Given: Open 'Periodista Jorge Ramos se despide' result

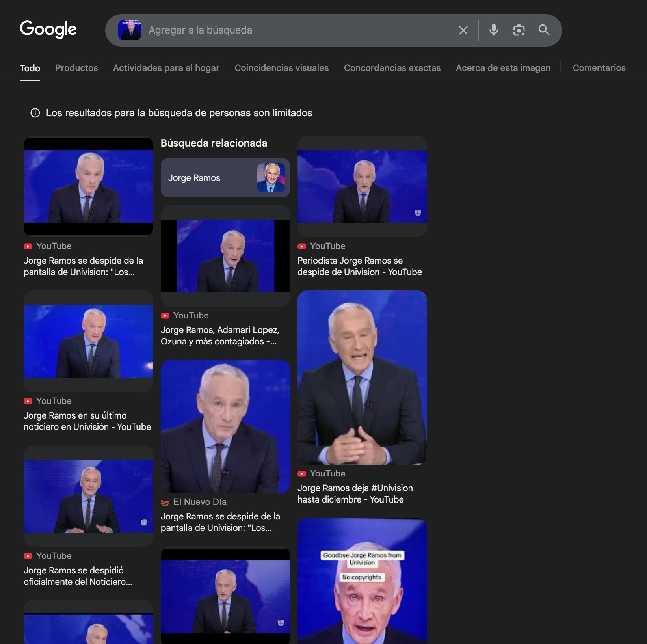Looking at the screenshot, I should 359,266.
